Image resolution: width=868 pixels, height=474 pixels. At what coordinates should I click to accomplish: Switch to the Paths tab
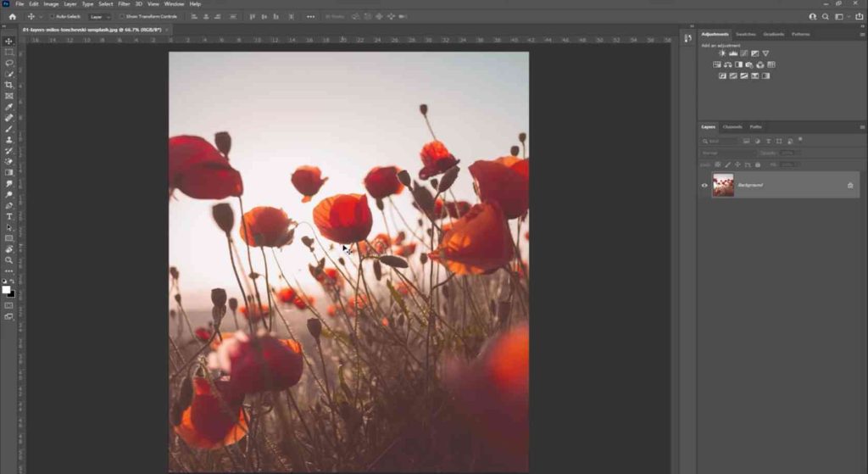point(755,127)
